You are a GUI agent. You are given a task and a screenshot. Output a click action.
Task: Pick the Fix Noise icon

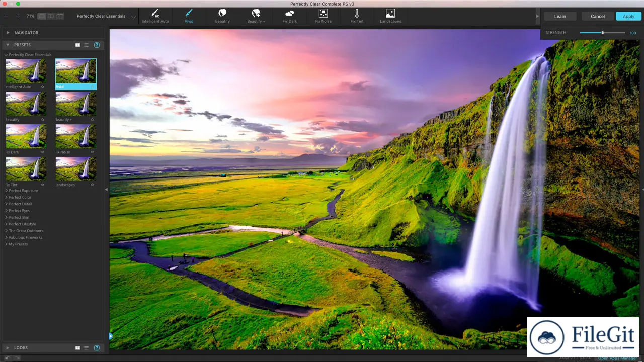click(323, 13)
